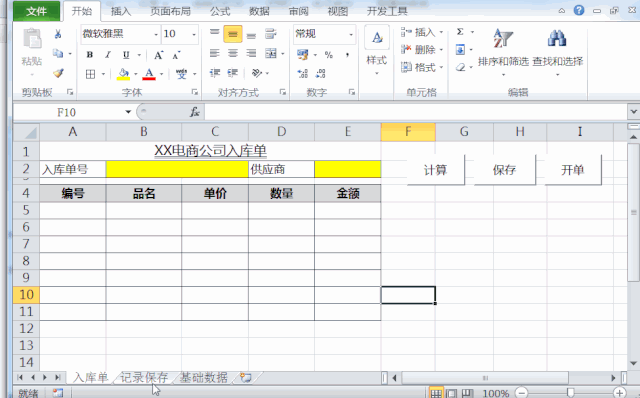640x398 pixels.
Task: Click the Clear eraser icon
Action: coord(461,67)
